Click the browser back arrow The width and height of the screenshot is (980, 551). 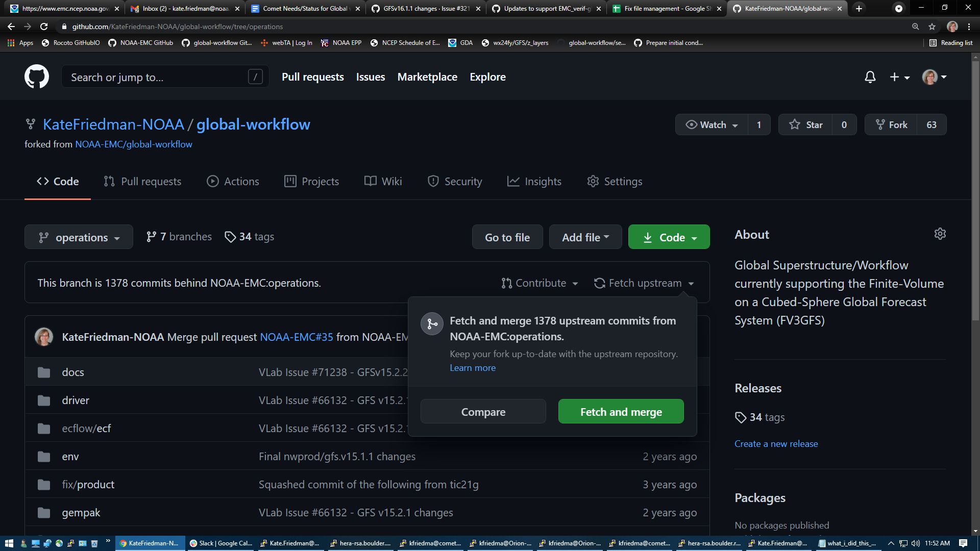(11, 27)
